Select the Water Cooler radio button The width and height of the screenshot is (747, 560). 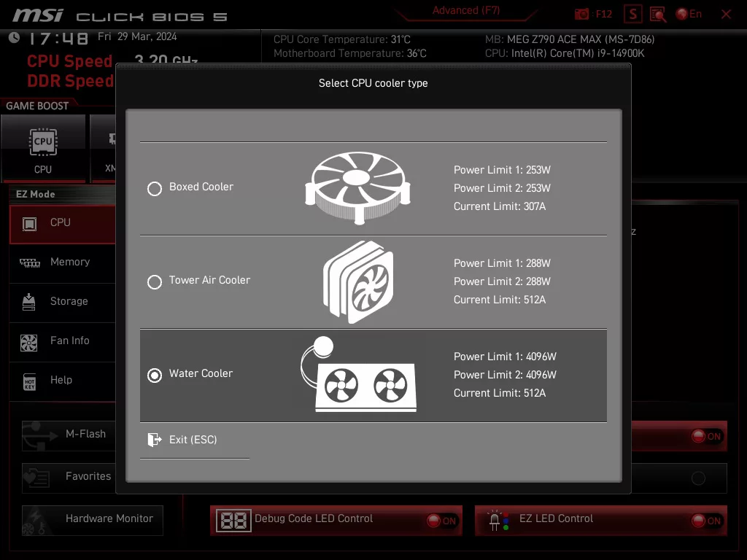(155, 376)
